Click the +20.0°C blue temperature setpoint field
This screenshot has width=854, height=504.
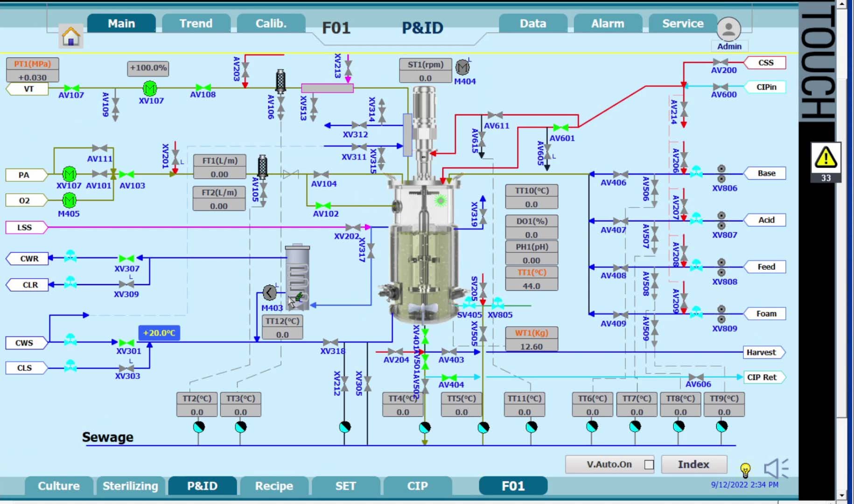(x=159, y=333)
